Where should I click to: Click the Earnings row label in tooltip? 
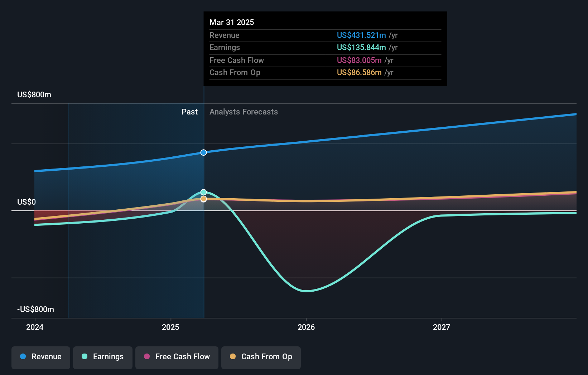[225, 47]
